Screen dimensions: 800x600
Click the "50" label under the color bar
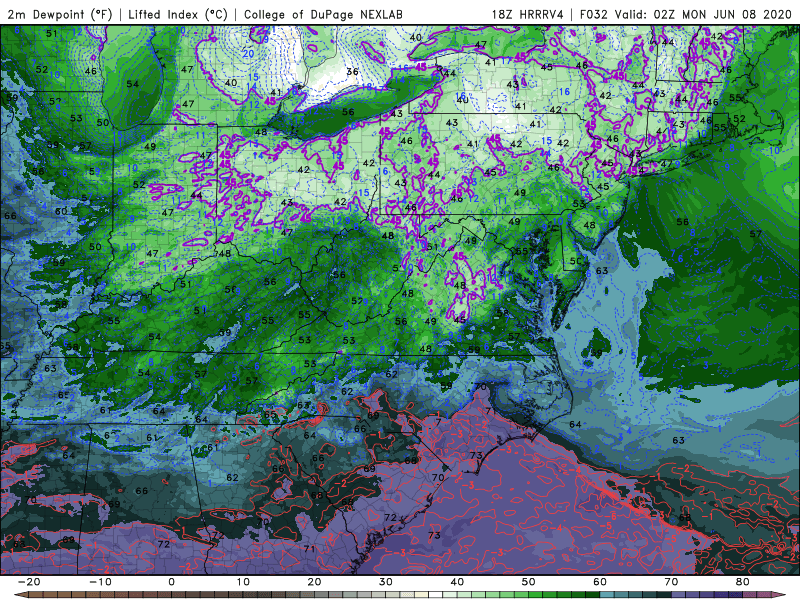point(529,582)
